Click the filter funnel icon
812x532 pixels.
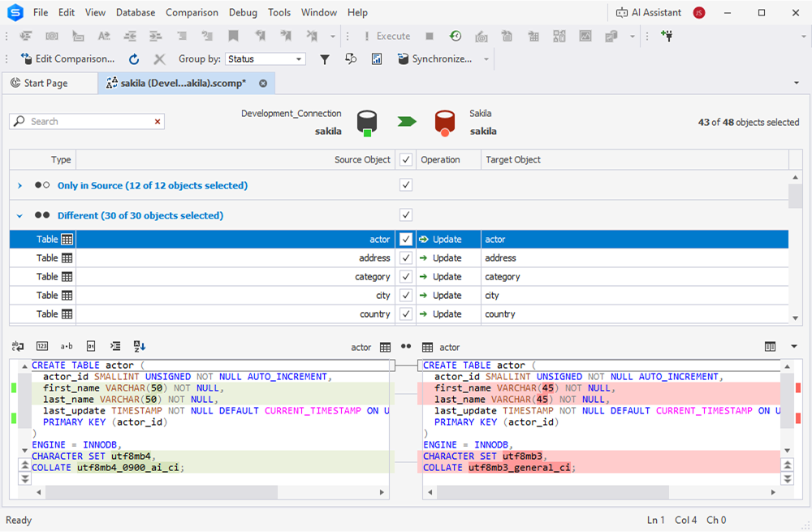[x=325, y=59]
